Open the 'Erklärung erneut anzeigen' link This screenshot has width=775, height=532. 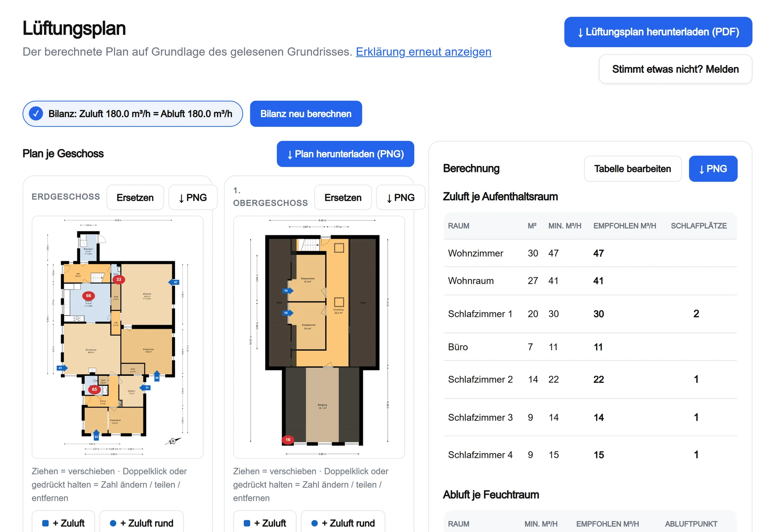point(424,52)
